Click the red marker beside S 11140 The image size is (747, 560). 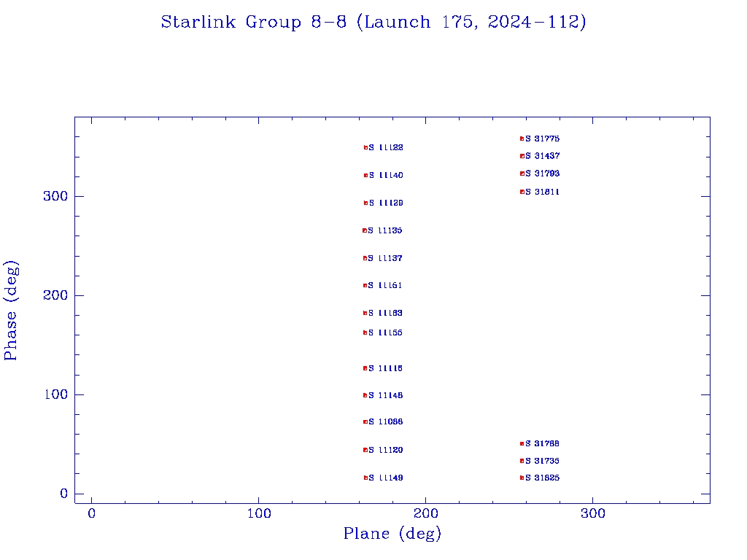coord(366,175)
